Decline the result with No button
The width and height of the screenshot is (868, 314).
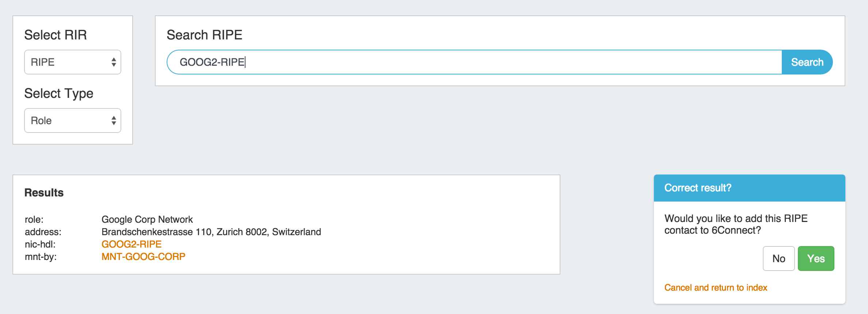coord(778,259)
